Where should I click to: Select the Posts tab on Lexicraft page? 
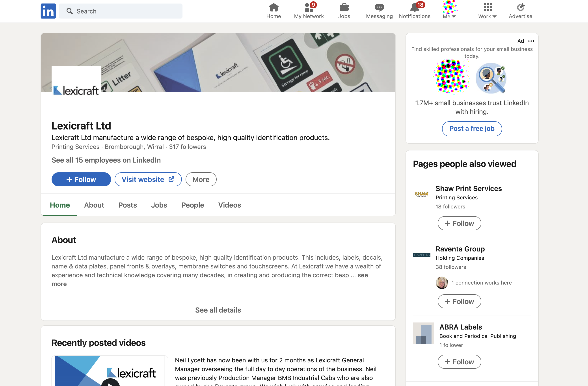tap(127, 205)
